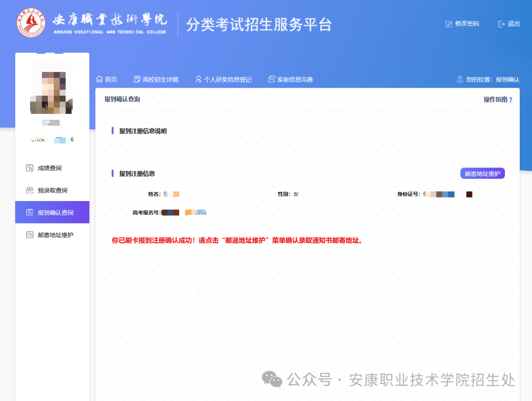Click the 修改密码 edit icon
Screen dimensions: 532x401
[x=449, y=24]
